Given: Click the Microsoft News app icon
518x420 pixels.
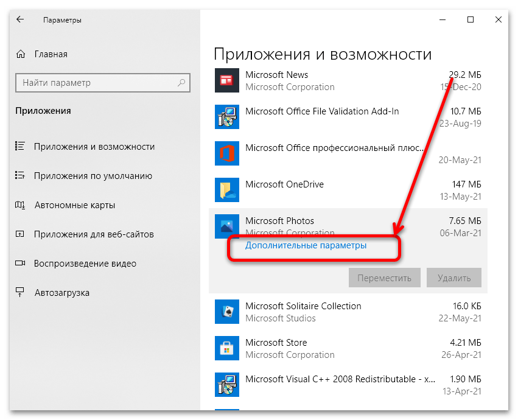Looking at the screenshot, I should click(227, 80).
